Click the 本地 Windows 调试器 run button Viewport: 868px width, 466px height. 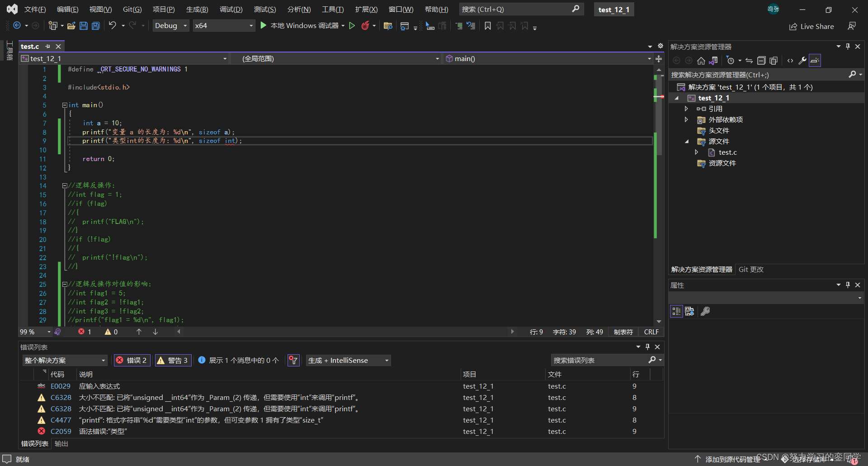[x=300, y=26]
